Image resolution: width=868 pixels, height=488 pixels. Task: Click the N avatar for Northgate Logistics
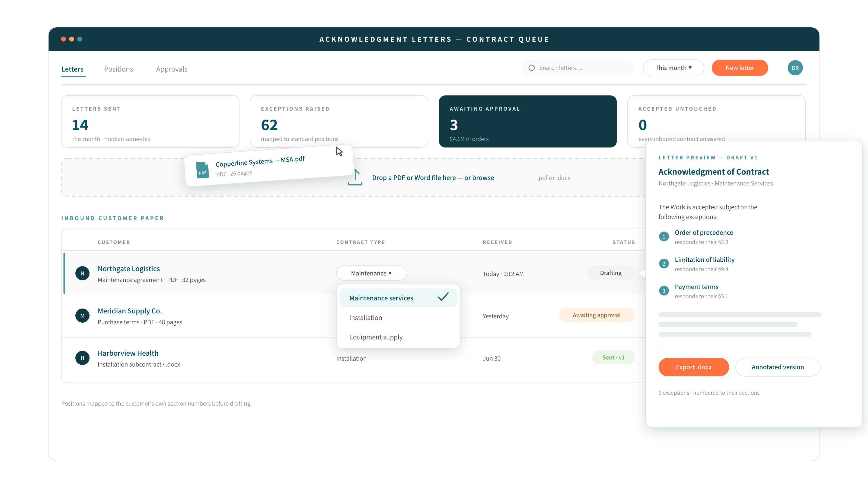82,274
